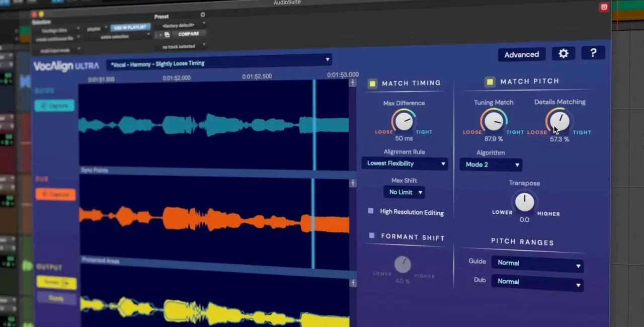The height and width of the screenshot is (327, 644).
Task: Click the Dub waveform zoom icon
Action: (353, 183)
